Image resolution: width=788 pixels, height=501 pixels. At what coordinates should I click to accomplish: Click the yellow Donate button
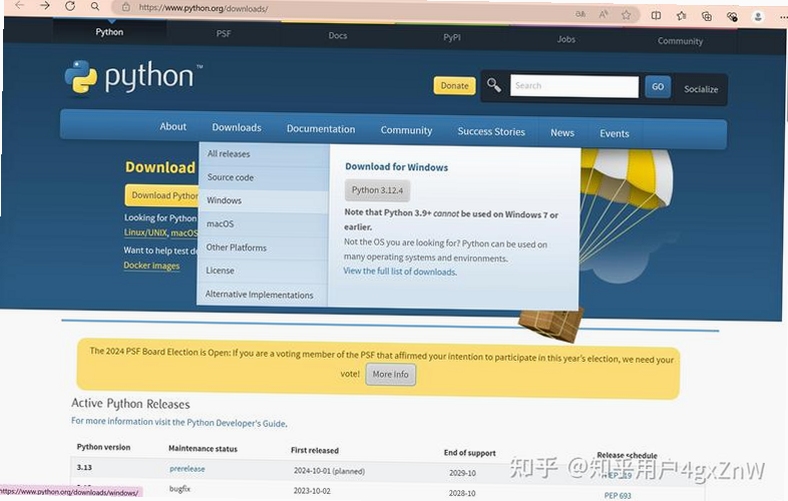tap(454, 85)
